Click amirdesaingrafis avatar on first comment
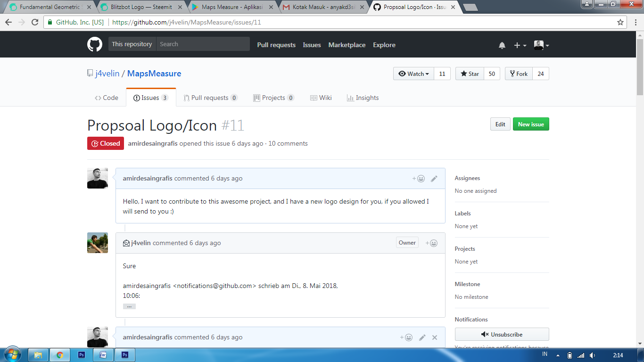Screen dimensions: 644x362 click(98, 178)
